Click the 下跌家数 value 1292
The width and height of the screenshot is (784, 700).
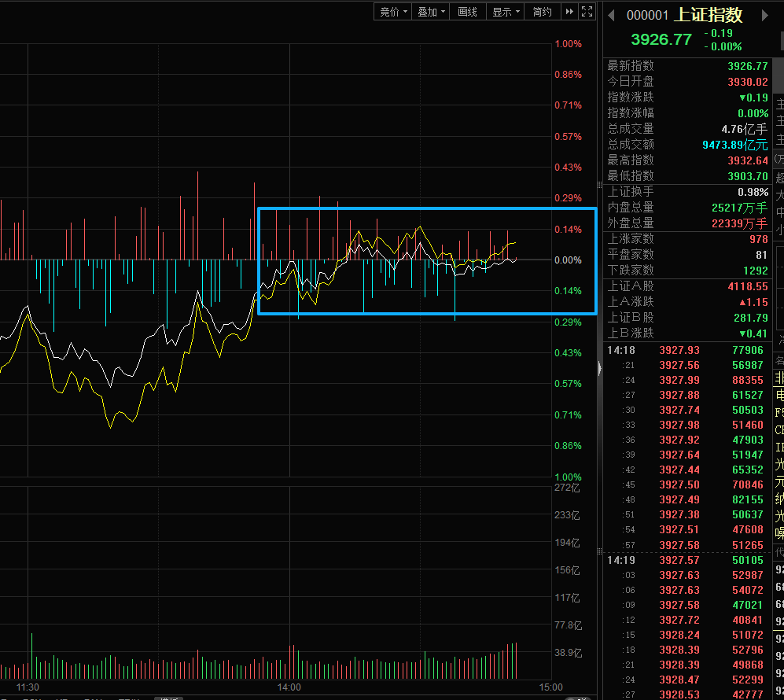[756, 271]
